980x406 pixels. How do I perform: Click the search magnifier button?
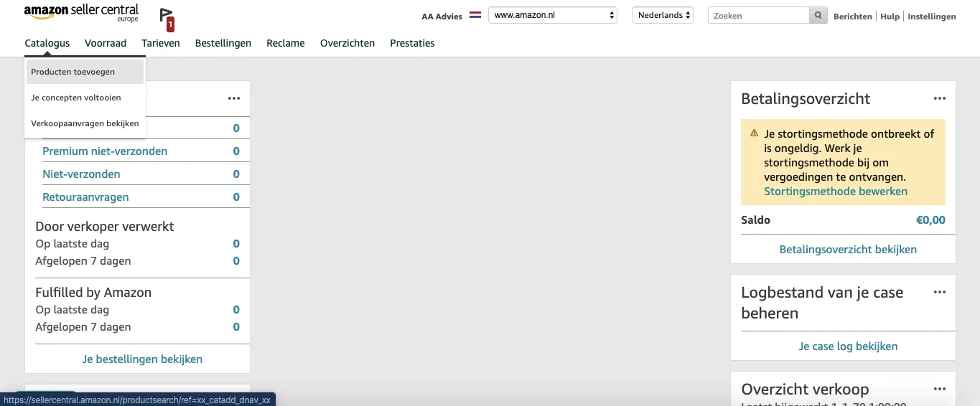pos(818,16)
